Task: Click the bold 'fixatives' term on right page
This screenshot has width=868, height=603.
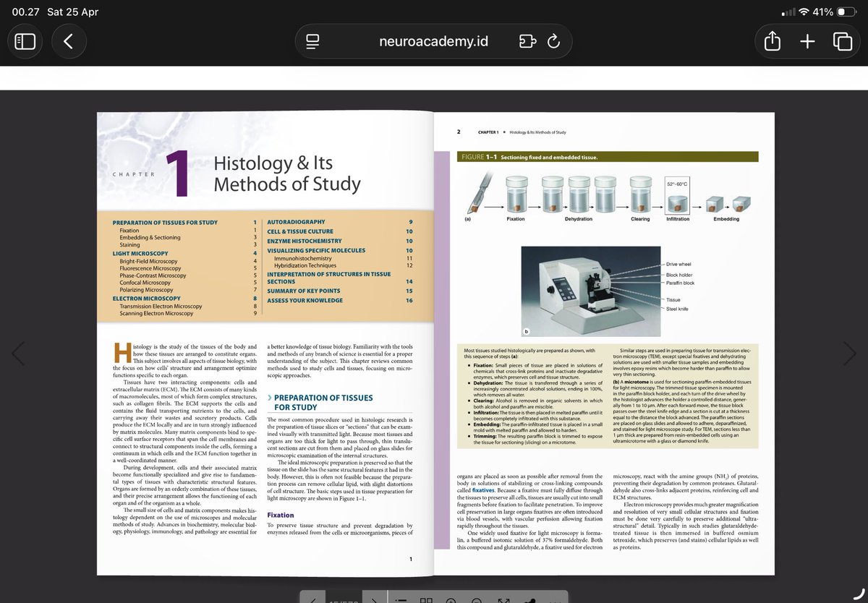Action: point(483,490)
